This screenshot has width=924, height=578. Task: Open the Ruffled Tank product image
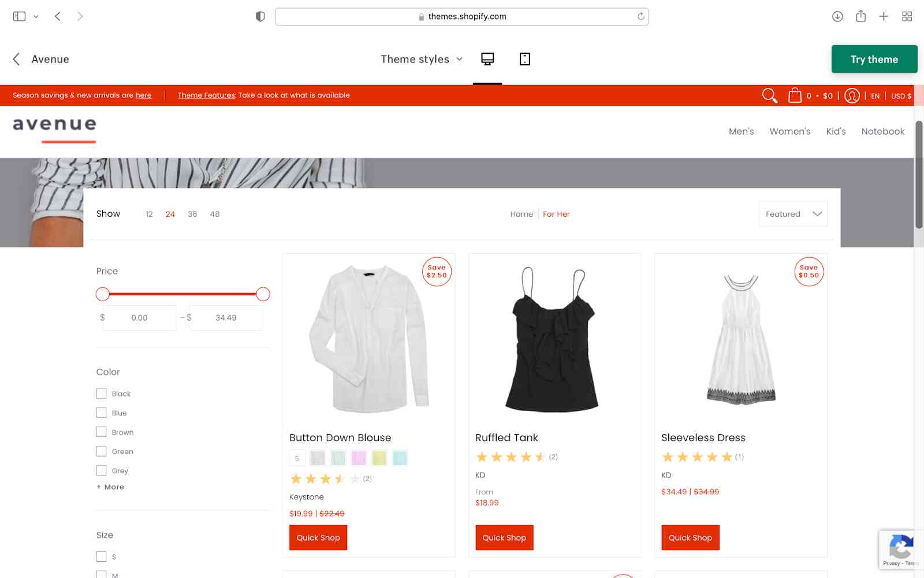pyautogui.click(x=553, y=339)
